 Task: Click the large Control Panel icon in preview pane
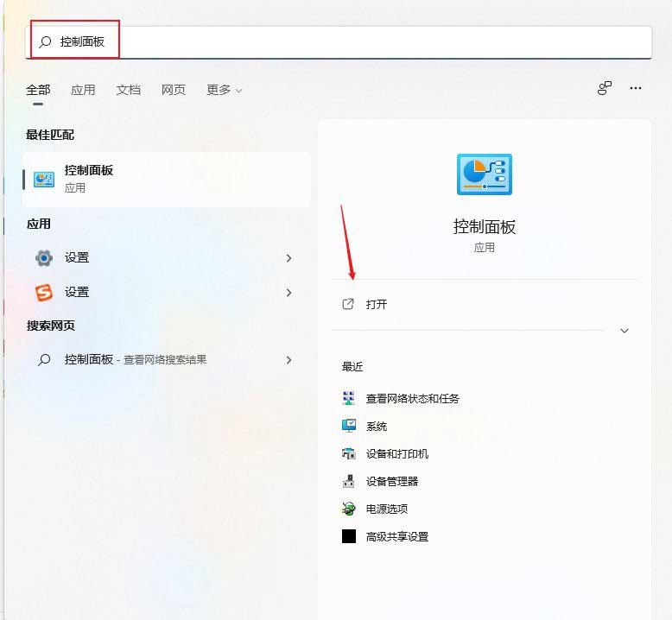485,174
